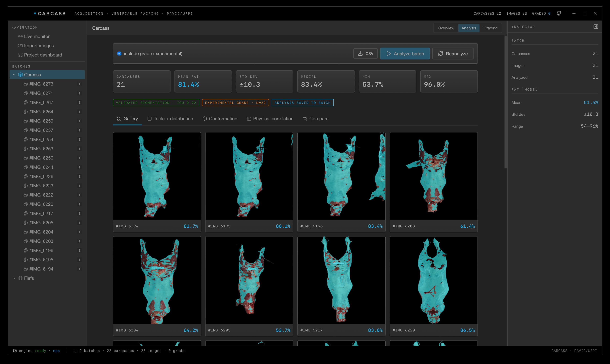Click the GRADED 0 counter in header
Viewport: 610px width, 364px height.
541,14
